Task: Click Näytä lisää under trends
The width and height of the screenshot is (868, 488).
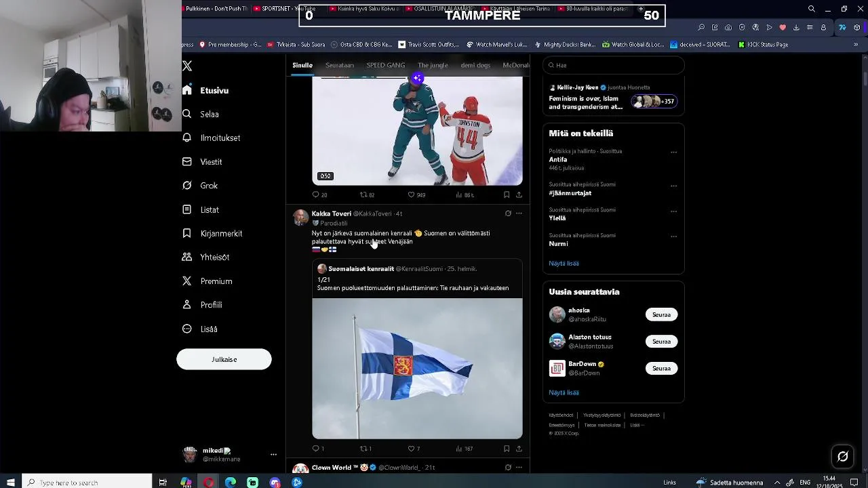Action: point(564,263)
